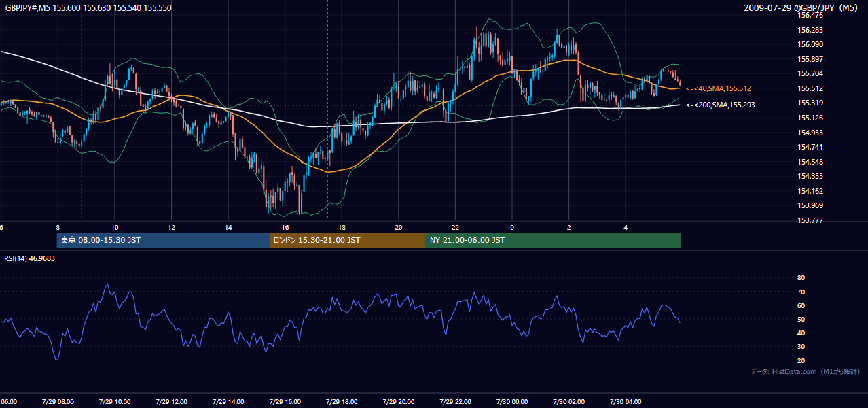Image resolution: width=868 pixels, height=408 pixels.
Task: Click the 2009-07-29 のGBP/JPY (M5) title
Action: [x=801, y=8]
